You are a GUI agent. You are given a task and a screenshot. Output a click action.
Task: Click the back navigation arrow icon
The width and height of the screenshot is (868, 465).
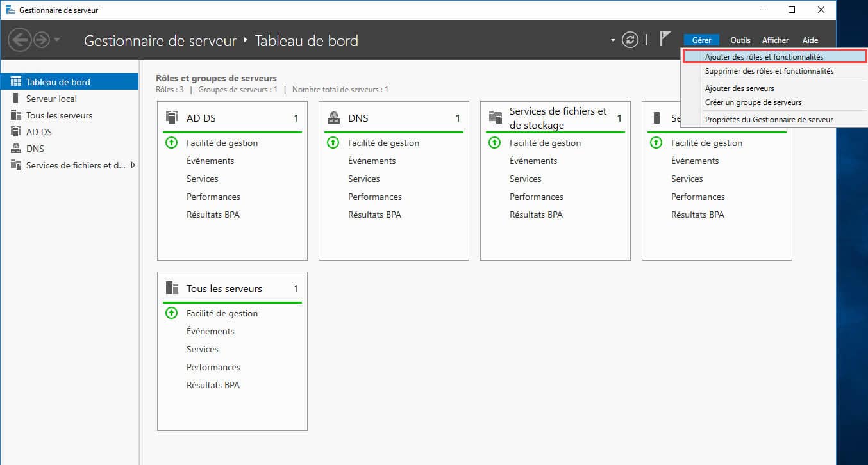pos(19,40)
